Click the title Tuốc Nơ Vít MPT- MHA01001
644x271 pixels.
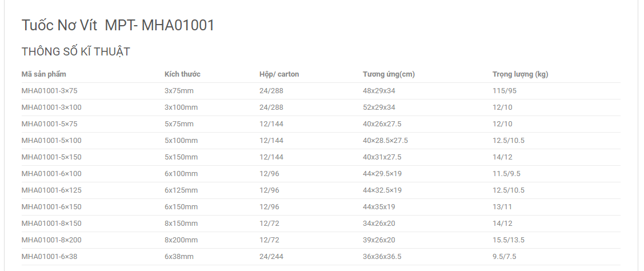[x=118, y=26]
